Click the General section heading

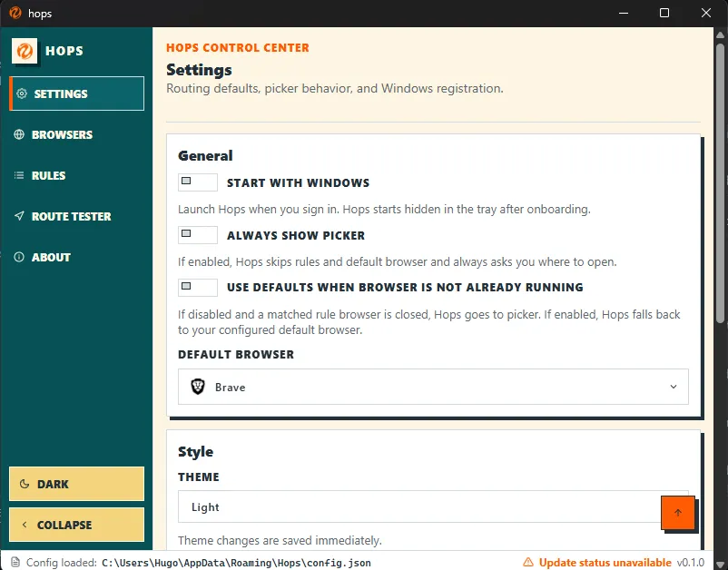pyautogui.click(x=205, y=155)
